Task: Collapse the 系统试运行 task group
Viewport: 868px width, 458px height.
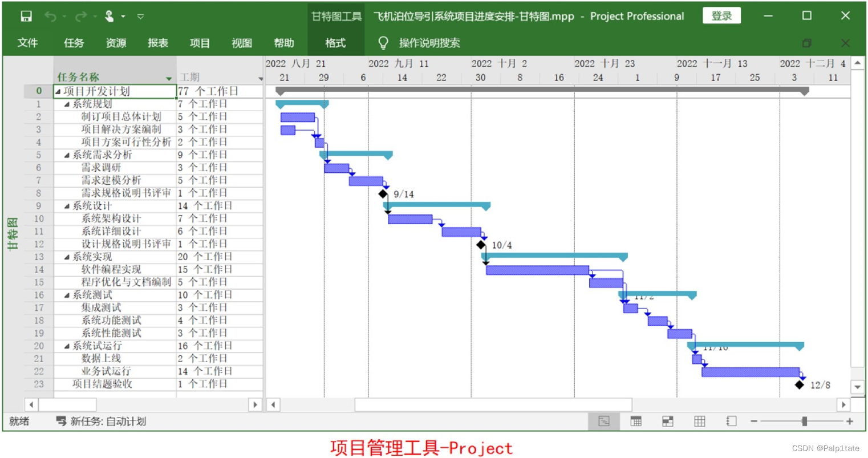Action: point(67,346)
